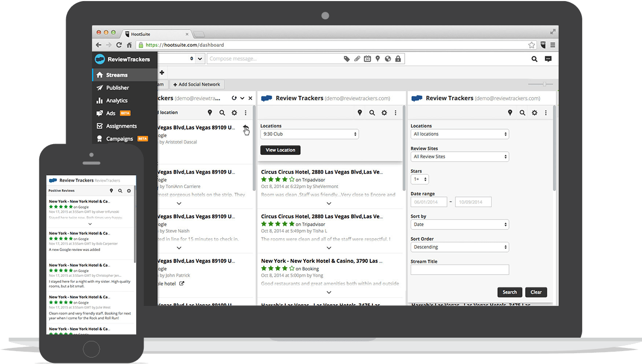
Task: Click the search magnifier on the right stream
Action: pos(522,112)
